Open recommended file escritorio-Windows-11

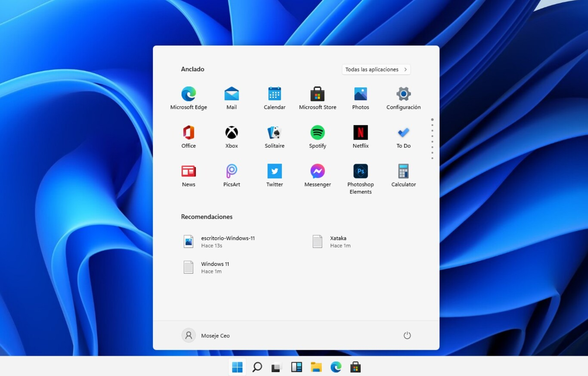220,242
